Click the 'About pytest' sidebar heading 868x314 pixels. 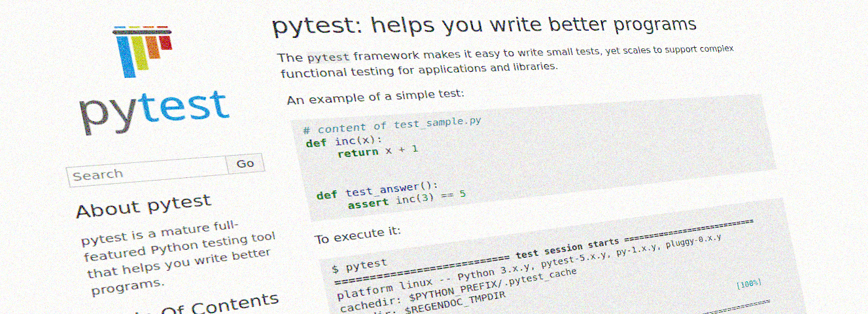click(x=144, y=206)
